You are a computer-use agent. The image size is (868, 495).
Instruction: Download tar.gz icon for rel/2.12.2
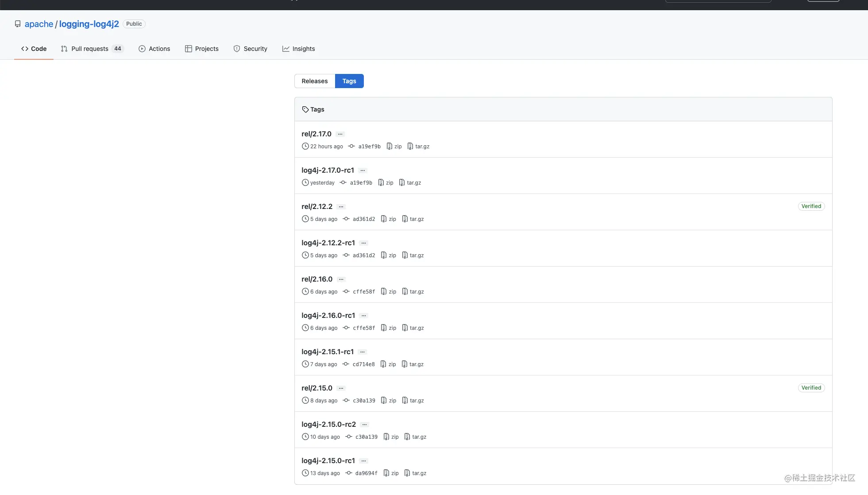coord(405,219)
